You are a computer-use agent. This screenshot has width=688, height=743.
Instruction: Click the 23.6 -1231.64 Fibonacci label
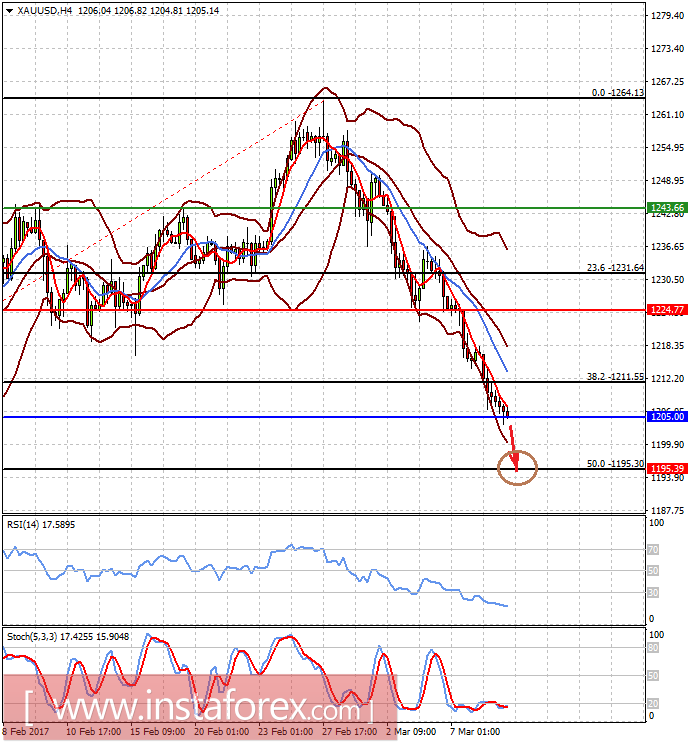tap(614, 267)
